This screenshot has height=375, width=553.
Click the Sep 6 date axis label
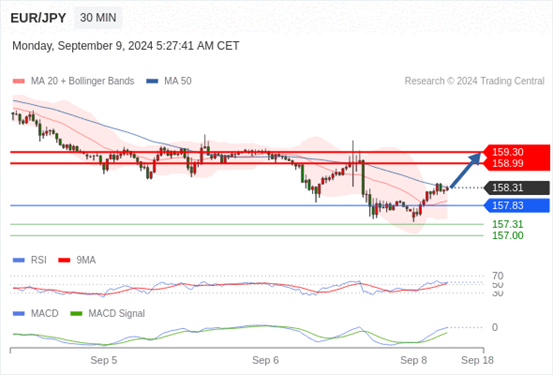click(265, 360)
